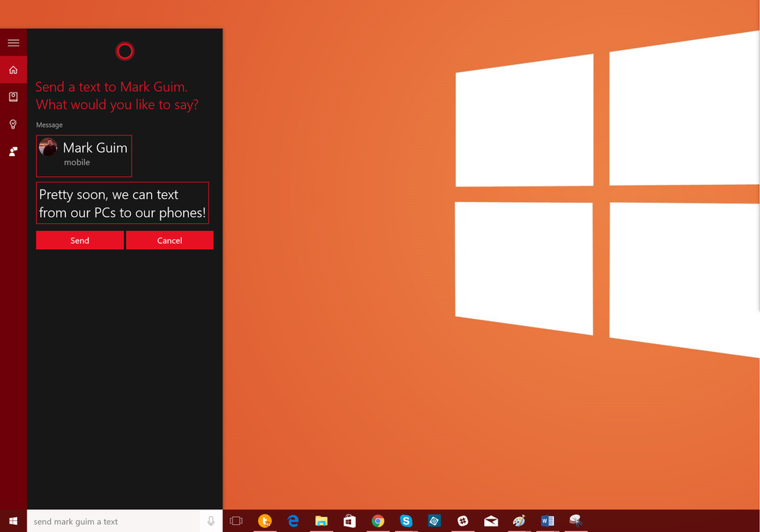Open Skype from the taskbar
The width and height of the screenshot is (760, 532).
click(406, 520)
